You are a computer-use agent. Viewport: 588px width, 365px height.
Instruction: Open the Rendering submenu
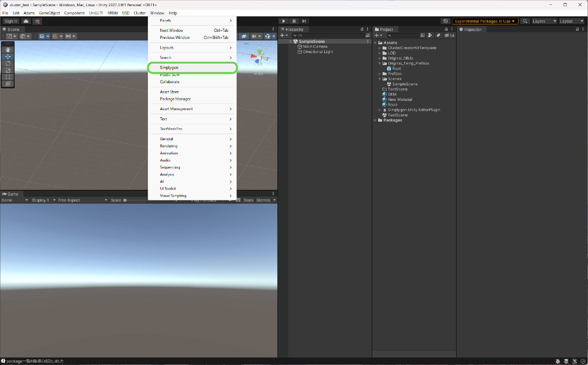[192, 146]
